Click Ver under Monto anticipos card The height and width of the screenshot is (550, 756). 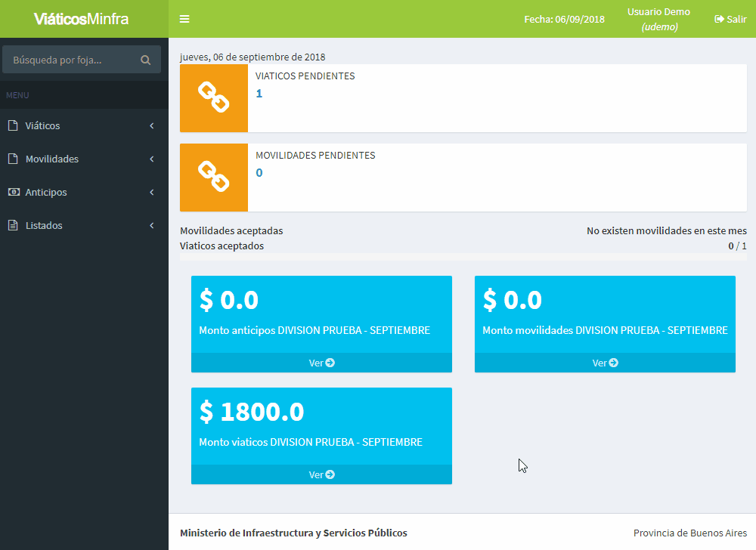[321, 363]
